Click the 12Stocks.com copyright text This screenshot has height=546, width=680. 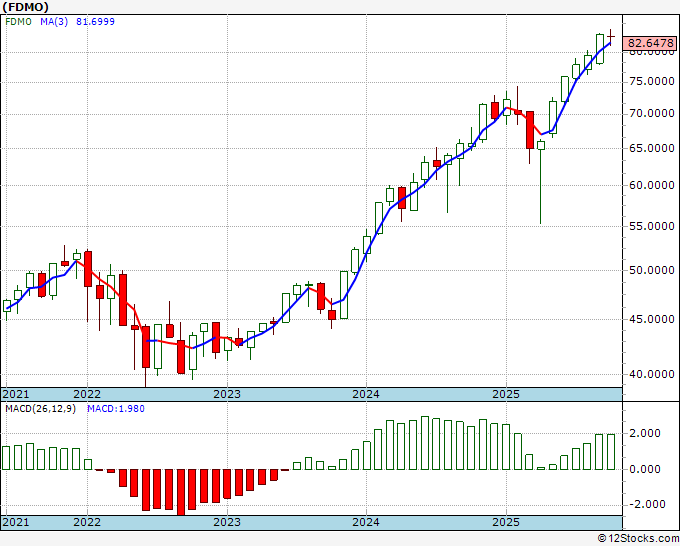click(x=639, y=539)
